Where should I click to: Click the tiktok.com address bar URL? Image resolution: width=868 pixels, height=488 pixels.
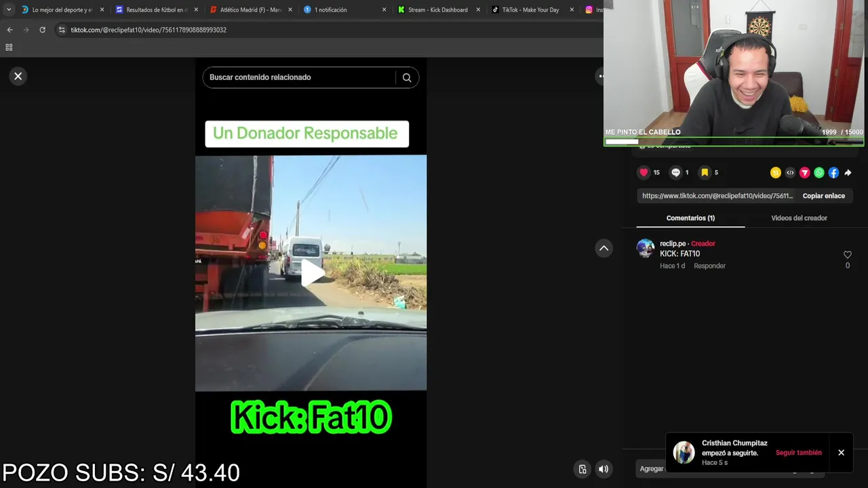149,30
